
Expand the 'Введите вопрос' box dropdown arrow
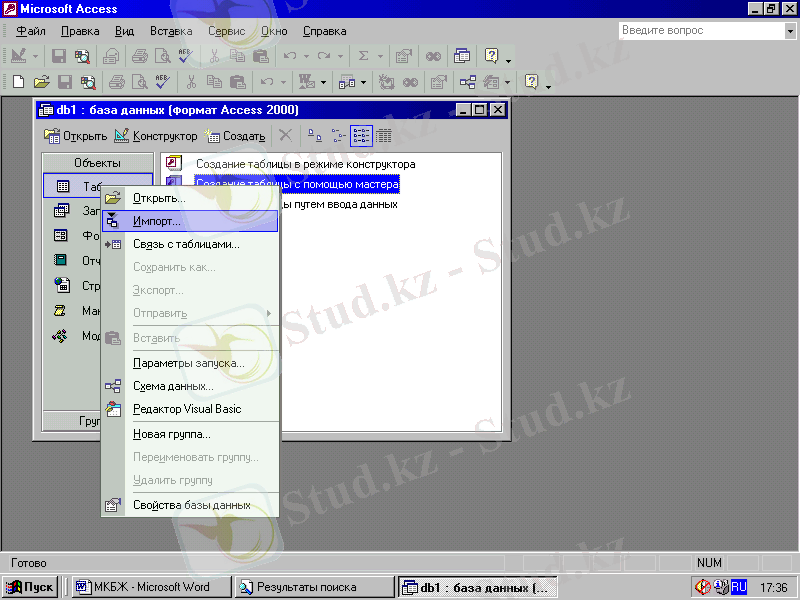(790, 31)
